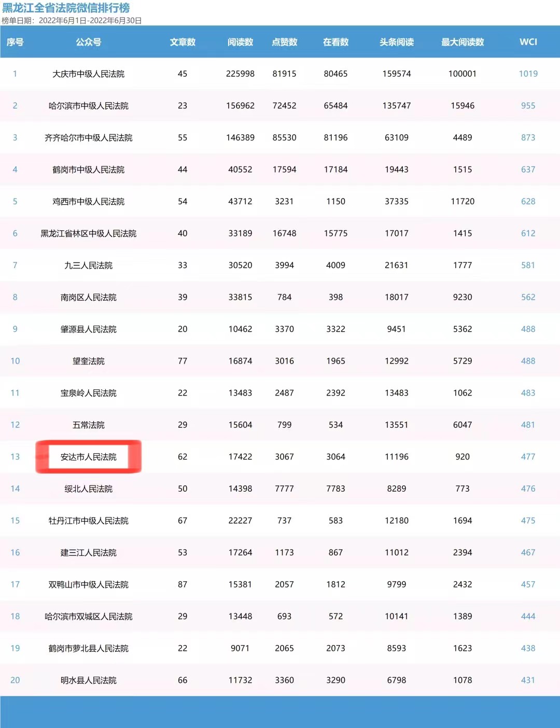
Task: Select 望奎法院 row name
Action: 88,361
